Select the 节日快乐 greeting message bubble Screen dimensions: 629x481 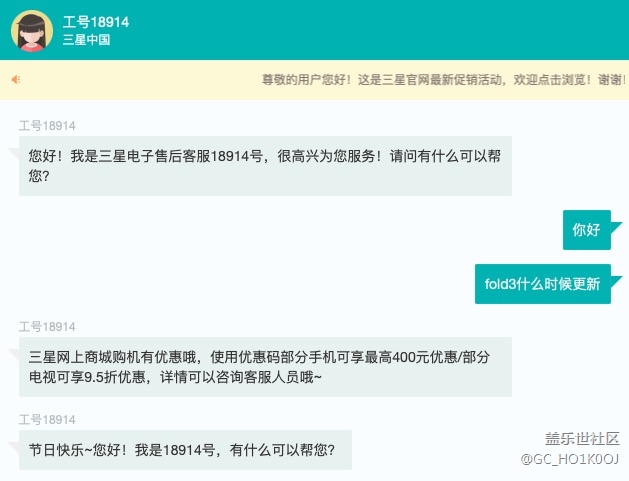click(185, 450)
